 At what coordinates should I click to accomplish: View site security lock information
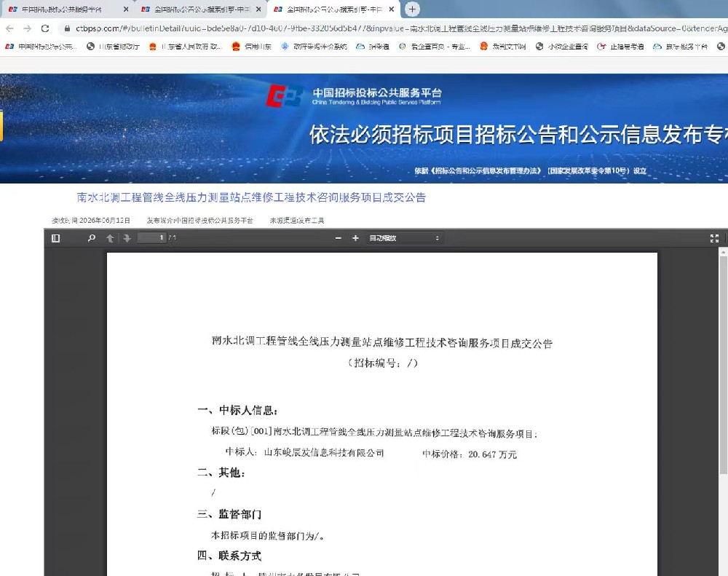[x=67, y=28]
